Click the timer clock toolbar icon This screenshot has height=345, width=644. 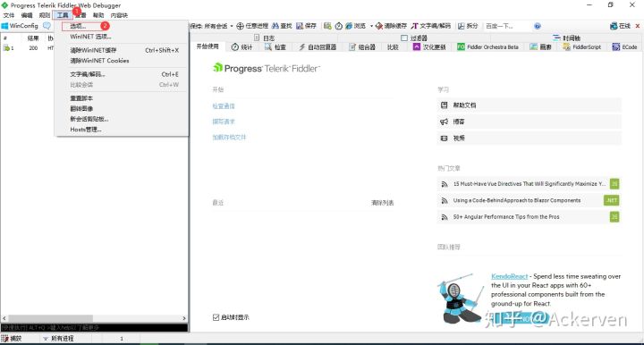pos(338,26)
